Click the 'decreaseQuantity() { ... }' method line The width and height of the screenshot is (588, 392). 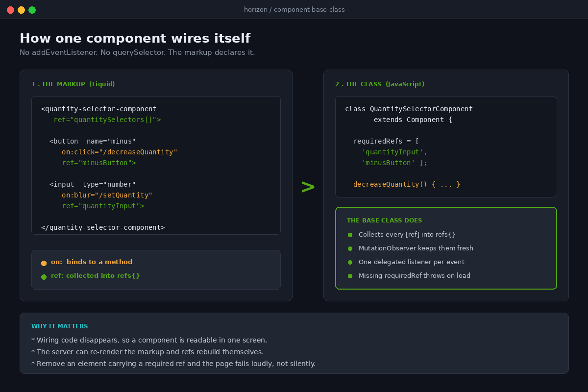pos(407,184)
